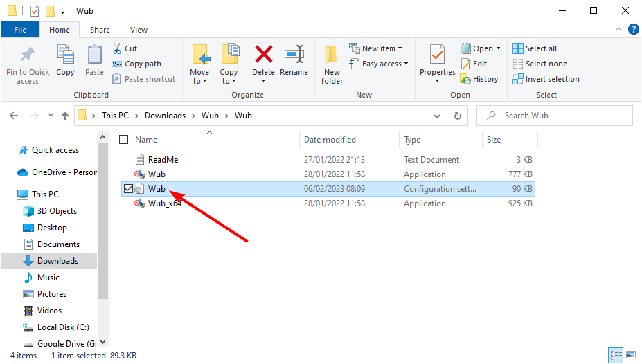Screen dimensions: 642x364
Task: Click the ReadMe text file icon
Action: [140, 159]
